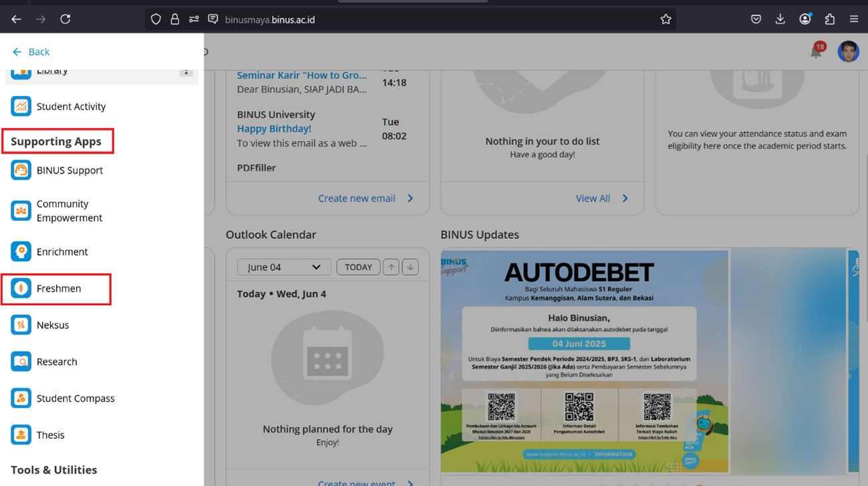
Task: Open the Seminar Karir email link
Action: point(301,75)
